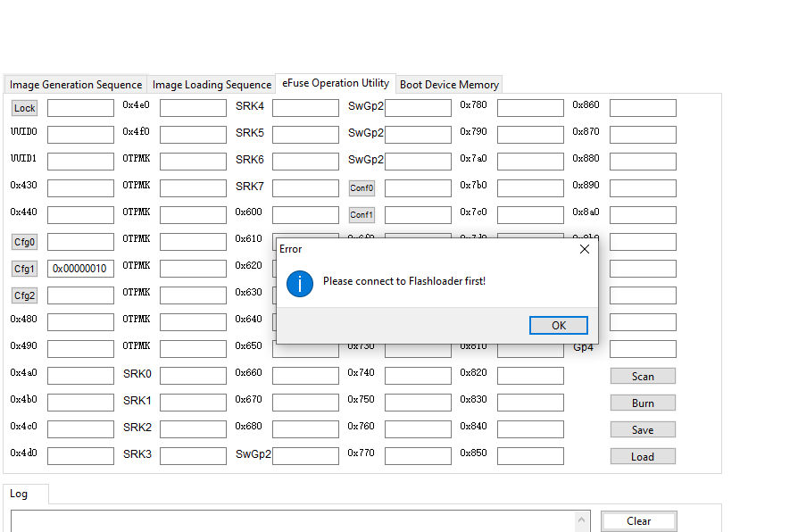Switch to the Boot Device Memory tab
Screen dimensions: 798x532
[449, 84]
